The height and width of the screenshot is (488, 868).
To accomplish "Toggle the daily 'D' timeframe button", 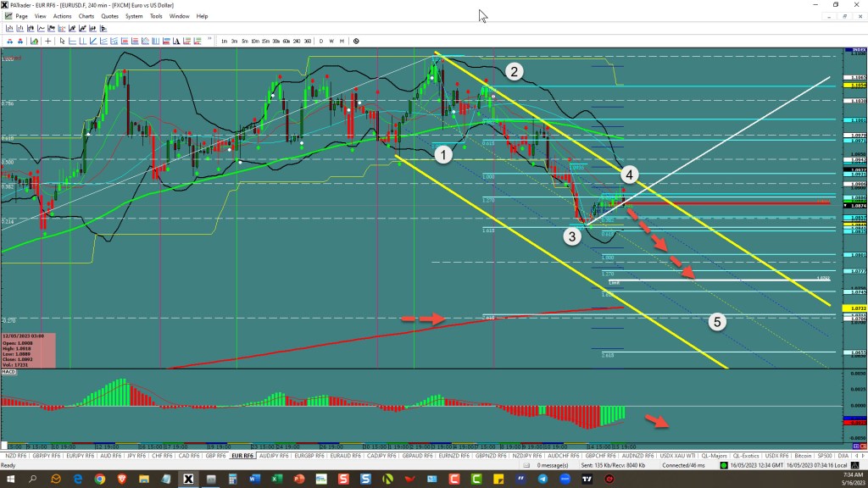I will coord(321,41).
